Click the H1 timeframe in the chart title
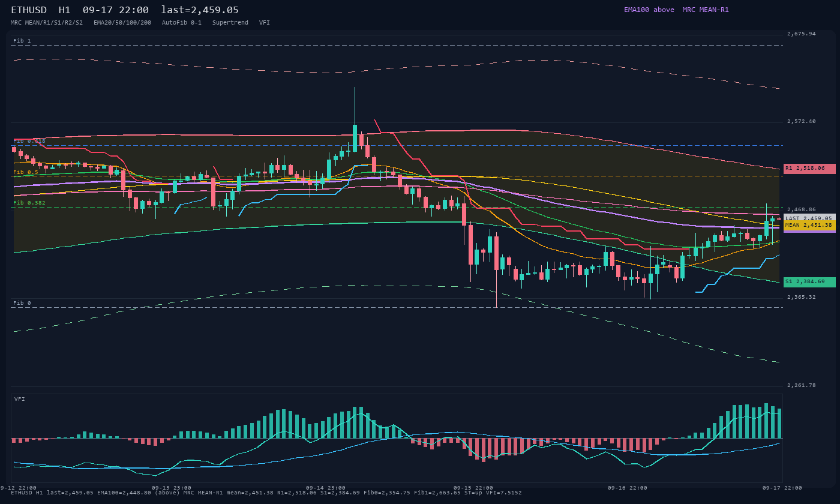This screenshot has width=840, height=504. 65,10
